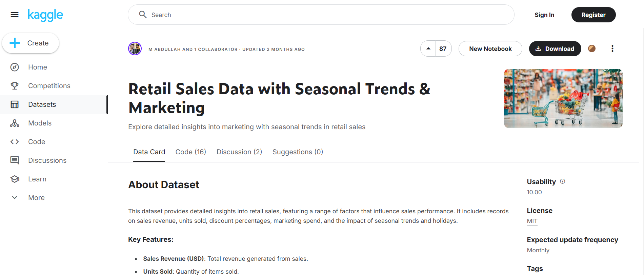Click the Usability info icon

(x=563, y=181)
